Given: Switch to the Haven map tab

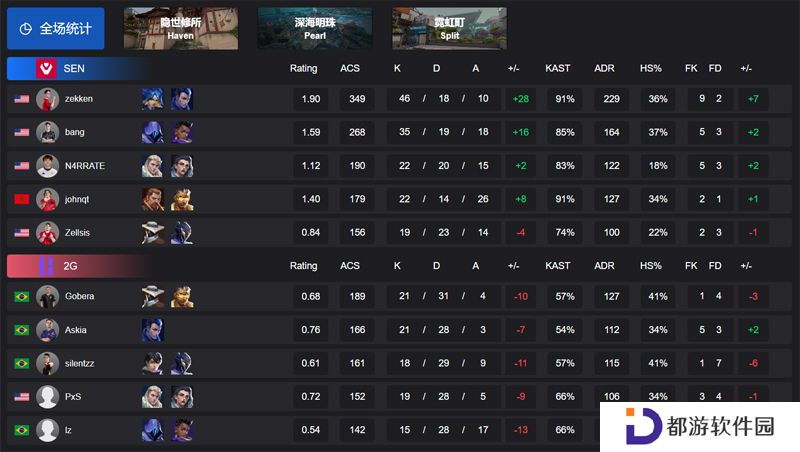Looking at the screenshot, I should point(181,29).
